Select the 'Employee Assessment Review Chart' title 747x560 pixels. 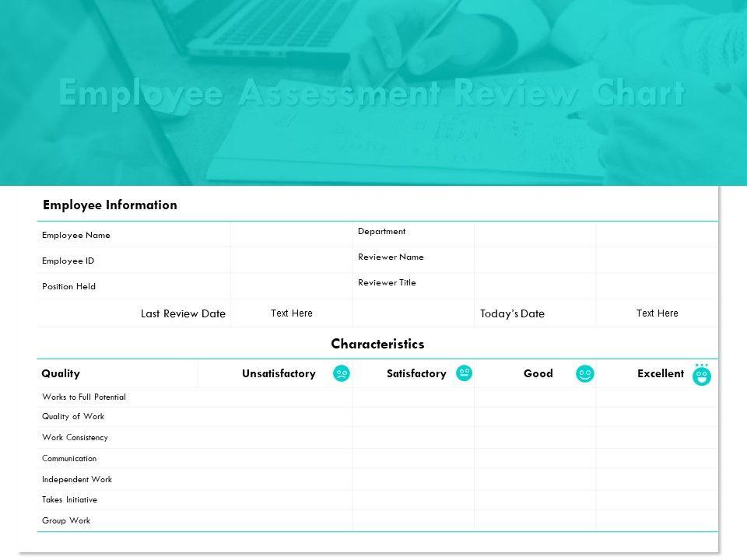click(x=372, y=93)
